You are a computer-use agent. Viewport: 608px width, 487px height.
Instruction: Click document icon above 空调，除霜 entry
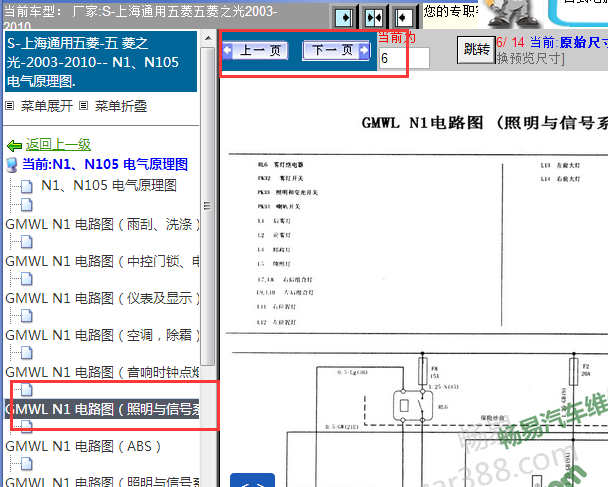(26, 316)
